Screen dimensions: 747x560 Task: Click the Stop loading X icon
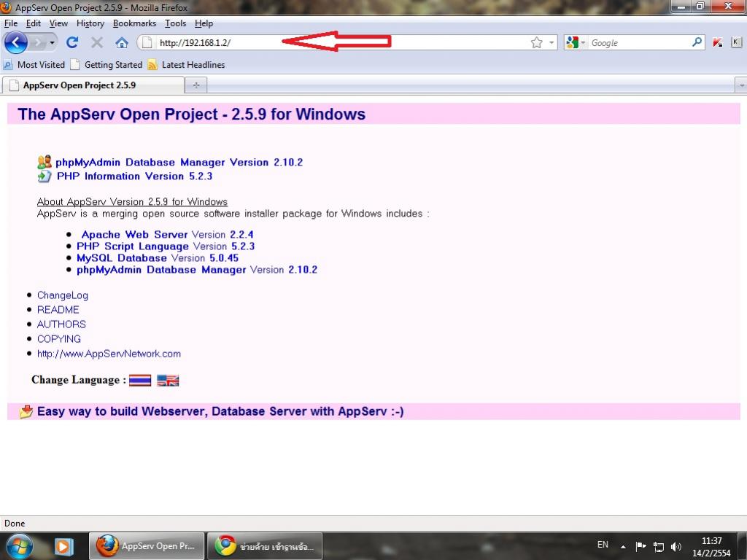pyautogui.click(x=97, y=43)
